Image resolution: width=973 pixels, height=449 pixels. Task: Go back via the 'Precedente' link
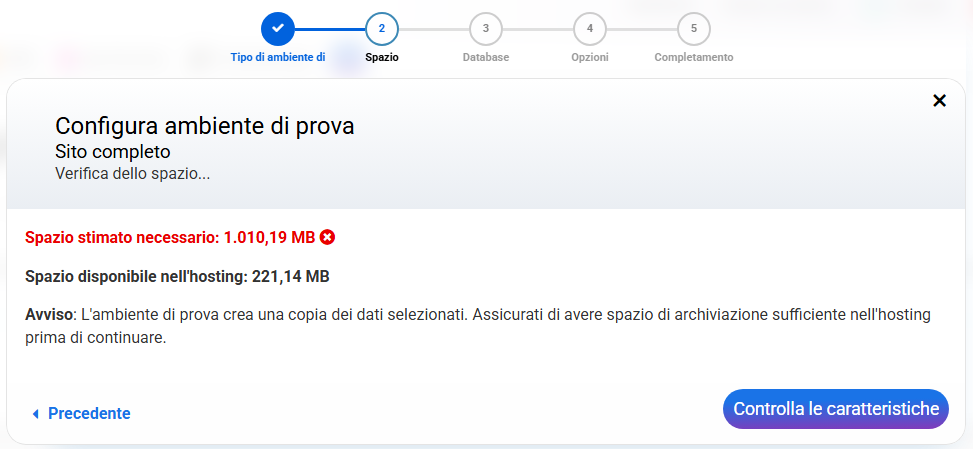89,414
